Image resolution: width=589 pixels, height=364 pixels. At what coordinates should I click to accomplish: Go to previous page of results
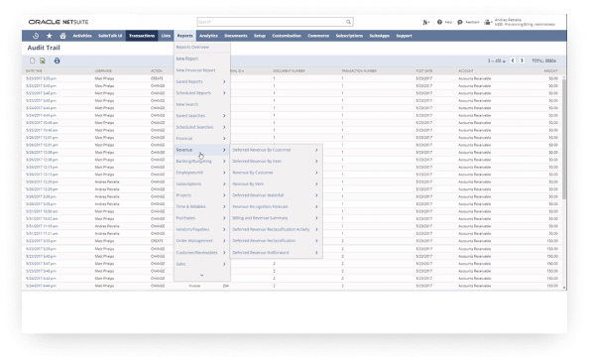pos(513,61)
